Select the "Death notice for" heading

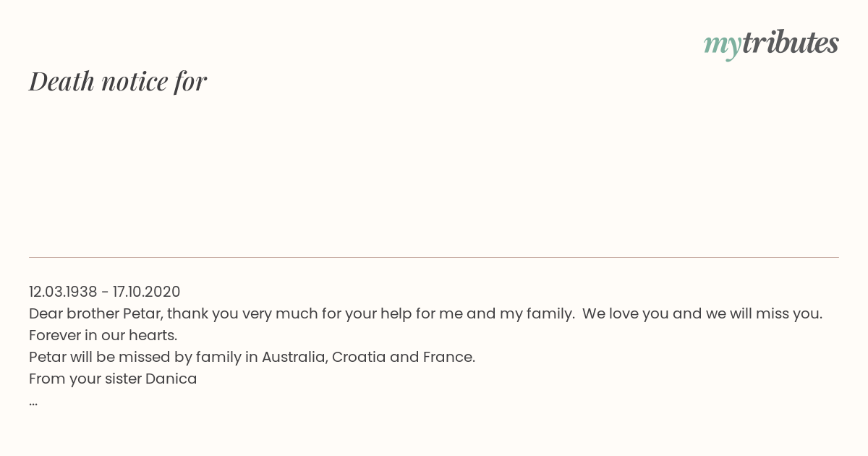(x=118, y=81)
